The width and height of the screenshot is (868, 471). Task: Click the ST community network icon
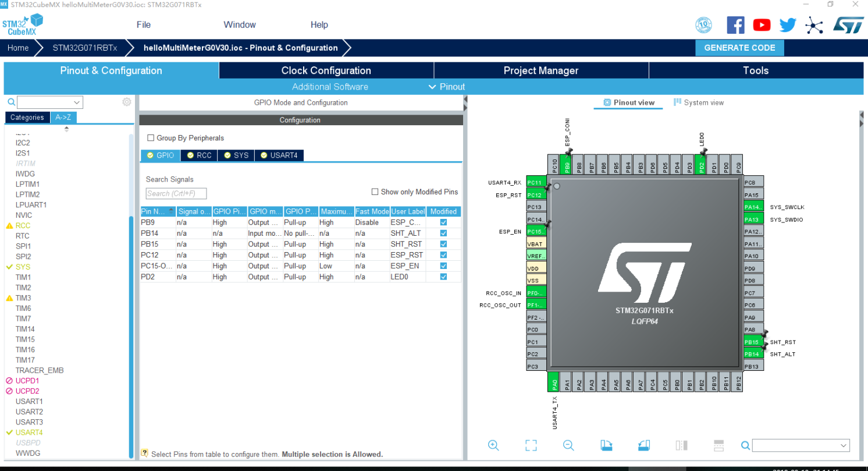click(814, 25)
